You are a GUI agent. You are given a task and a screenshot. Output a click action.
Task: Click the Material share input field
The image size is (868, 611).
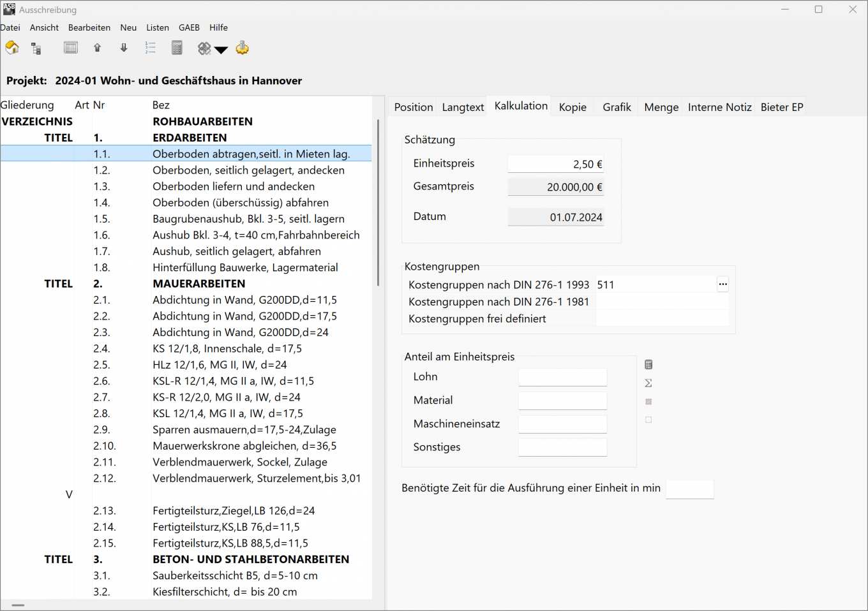[562, 401]
